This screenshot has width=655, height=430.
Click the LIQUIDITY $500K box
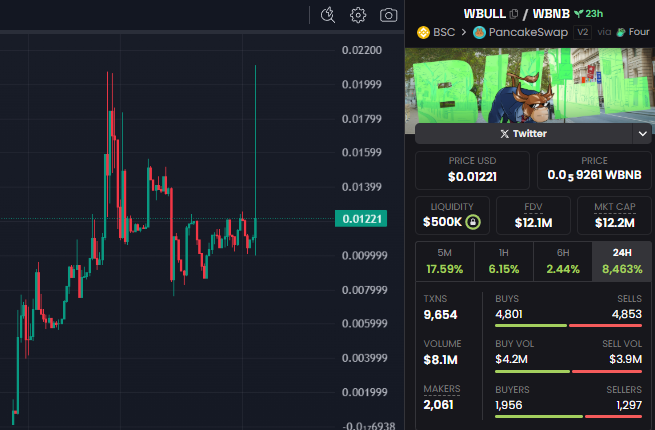click(452, 216)
